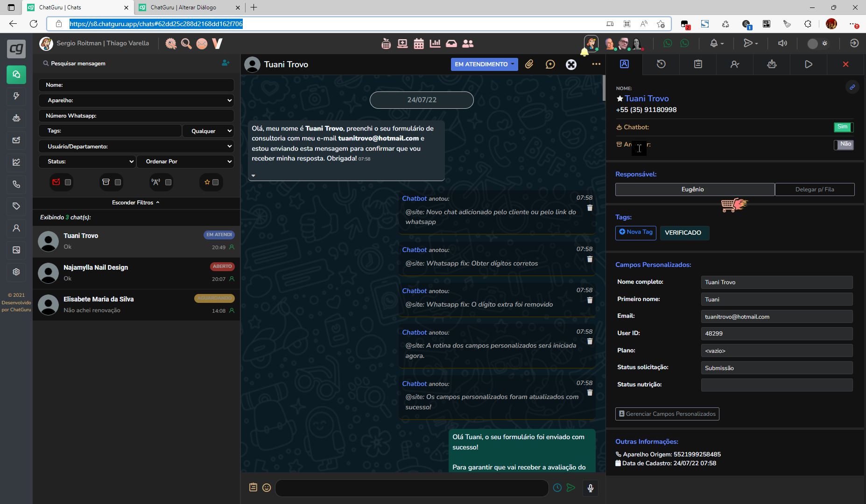Check the broadcast antenna filter checkbox
The height and width of the screenshot is (504, 866).
coord(169,182)
